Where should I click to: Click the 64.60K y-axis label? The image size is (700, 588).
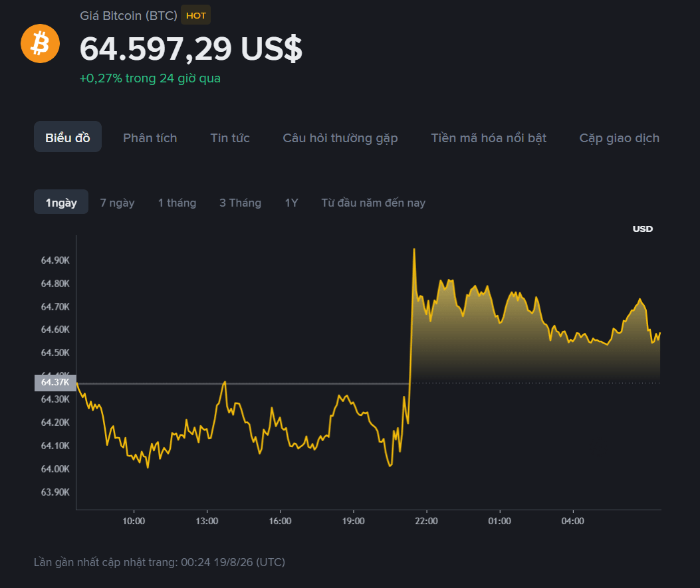55,330
